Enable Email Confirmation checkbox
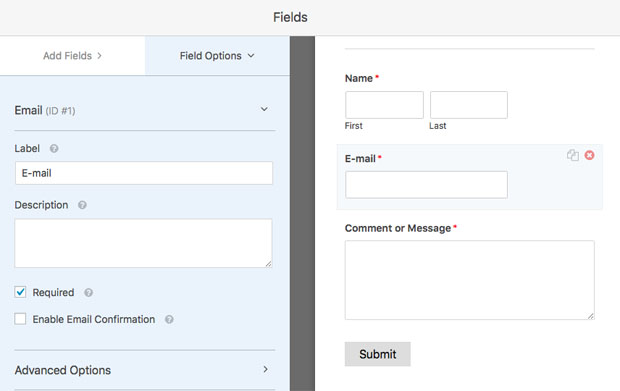Image resolution: width=620 pixels, height=391 pixels. [x=20, y=319]
